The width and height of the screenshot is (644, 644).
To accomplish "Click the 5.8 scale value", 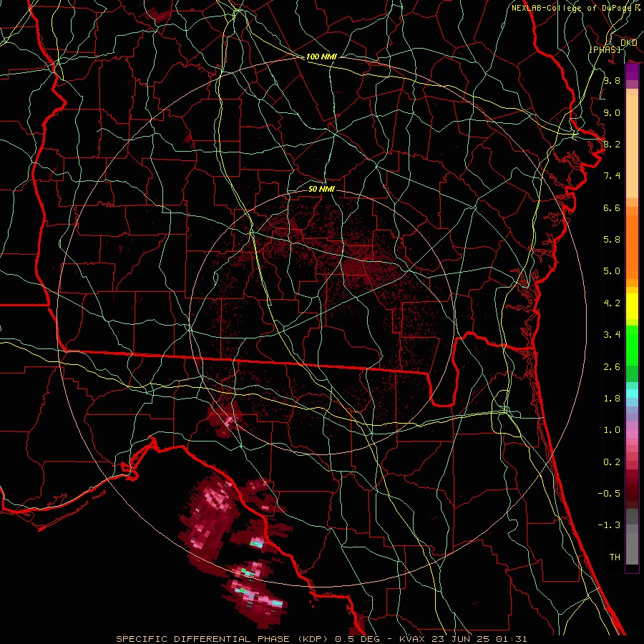I will tap(612, 240).
